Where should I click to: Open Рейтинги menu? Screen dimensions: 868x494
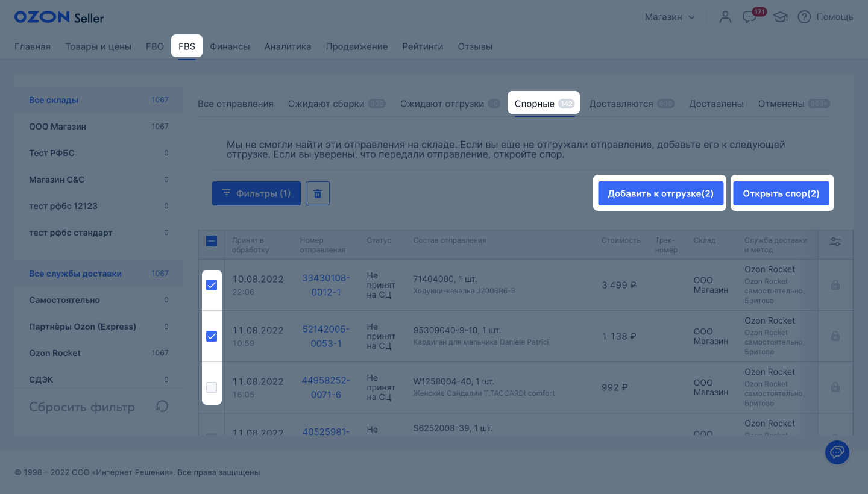(x=423, y=46)
